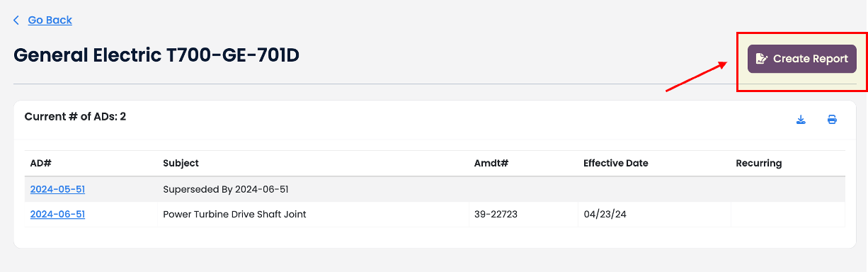Click amendment number 39-22723
The width and height of the screenshot is (868, 272).
click(496, 214)
